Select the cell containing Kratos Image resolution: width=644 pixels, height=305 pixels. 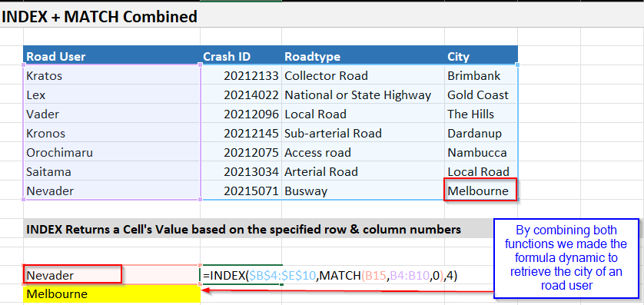[x=111, y=75]
